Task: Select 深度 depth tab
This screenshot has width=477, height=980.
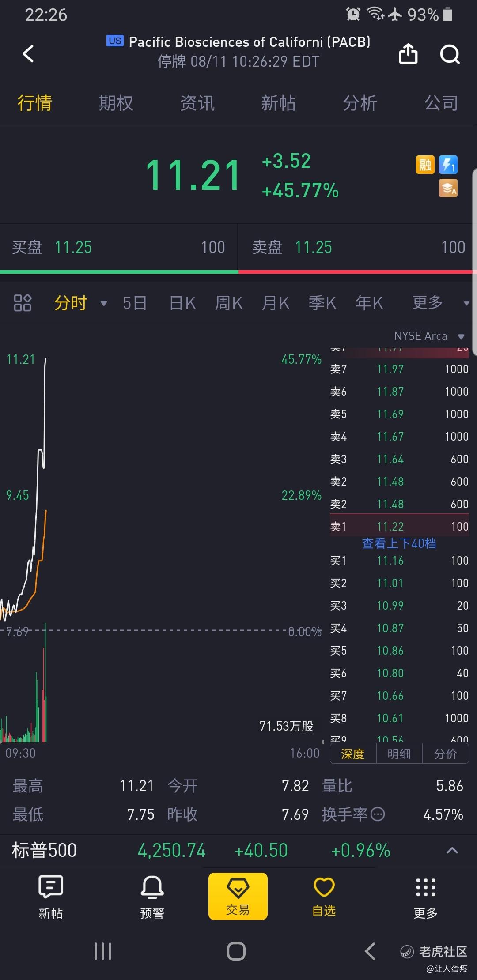Action: (353, 754)
